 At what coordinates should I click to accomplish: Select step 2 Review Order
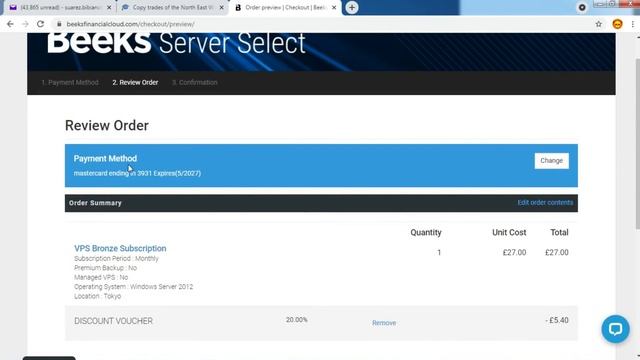pos(135,82)
